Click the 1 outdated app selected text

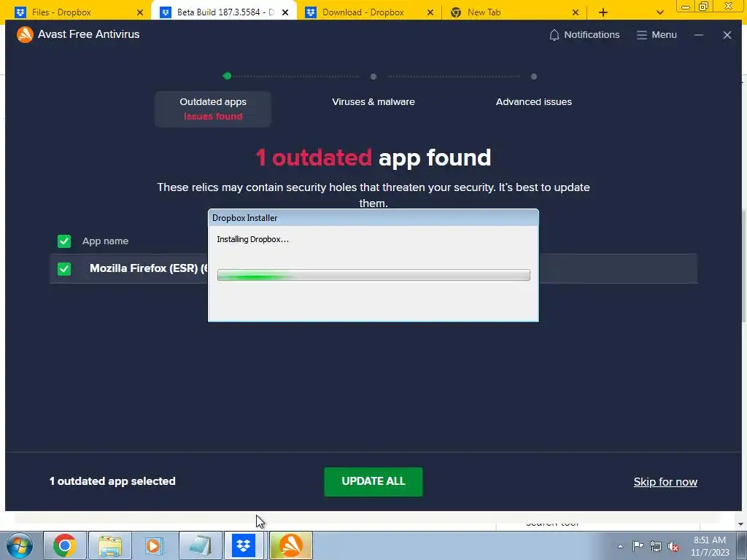pyautogui.click(x=112, y=481)
